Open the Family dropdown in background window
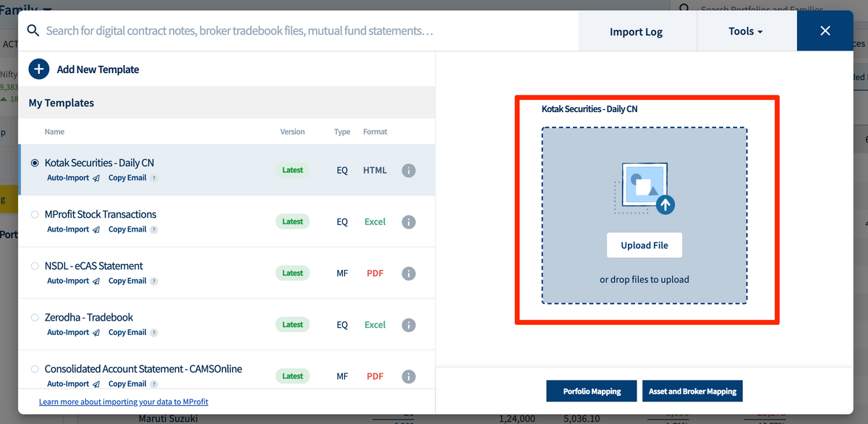 (27, 9)
